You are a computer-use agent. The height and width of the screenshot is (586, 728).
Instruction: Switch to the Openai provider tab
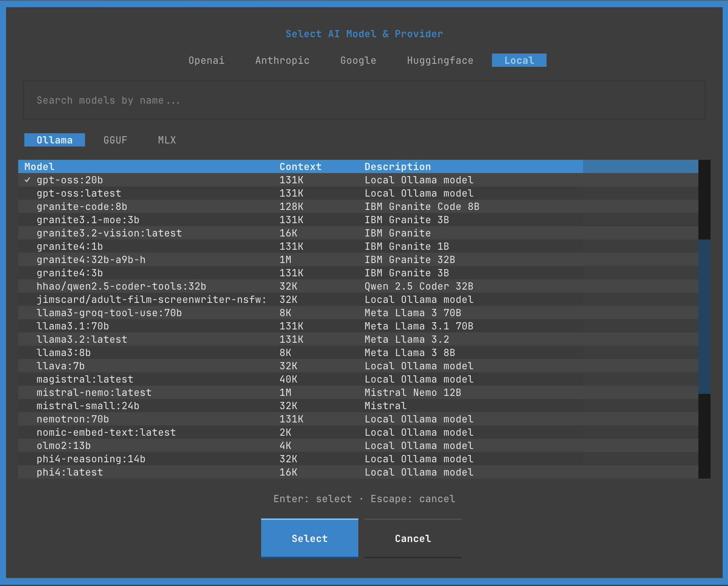pyautogui.click(x=206, y=60)
